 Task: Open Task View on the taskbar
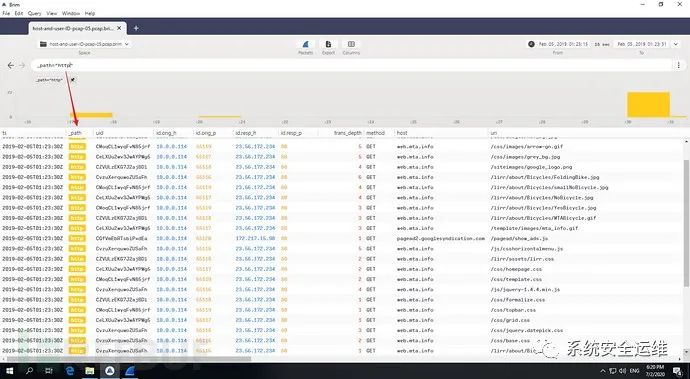click(49, 371)
